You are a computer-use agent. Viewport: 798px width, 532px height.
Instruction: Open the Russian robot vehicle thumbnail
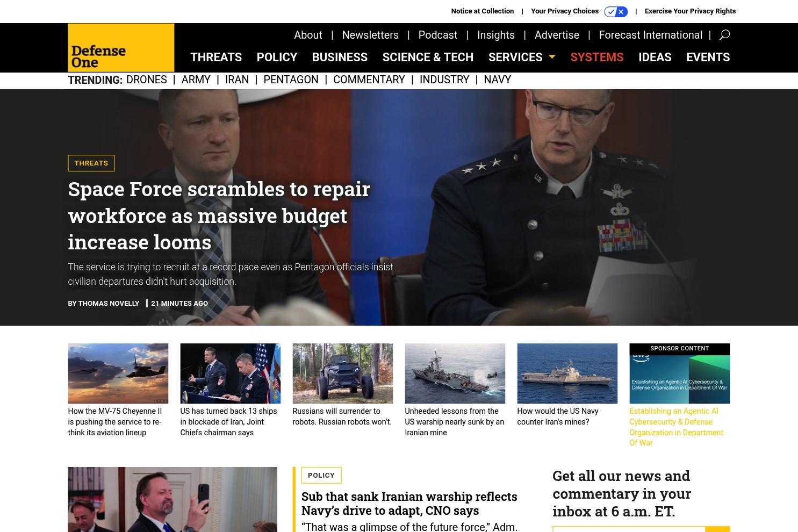[x=342, y=373]
